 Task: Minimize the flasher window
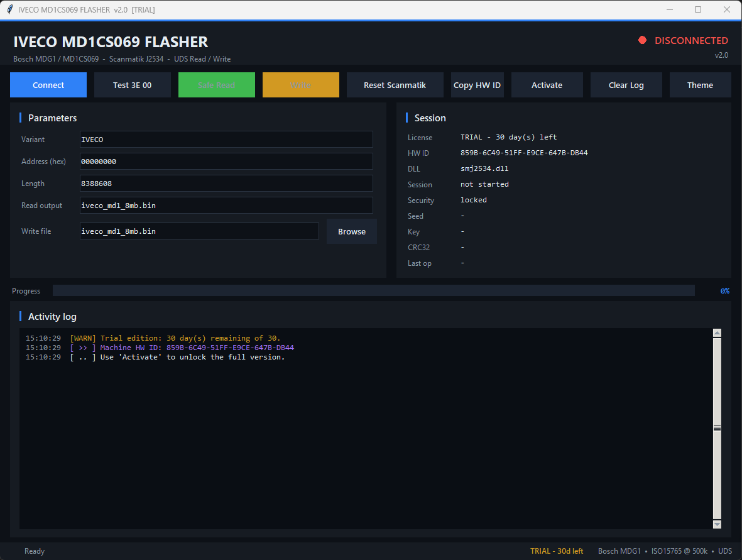coord(670,9)
